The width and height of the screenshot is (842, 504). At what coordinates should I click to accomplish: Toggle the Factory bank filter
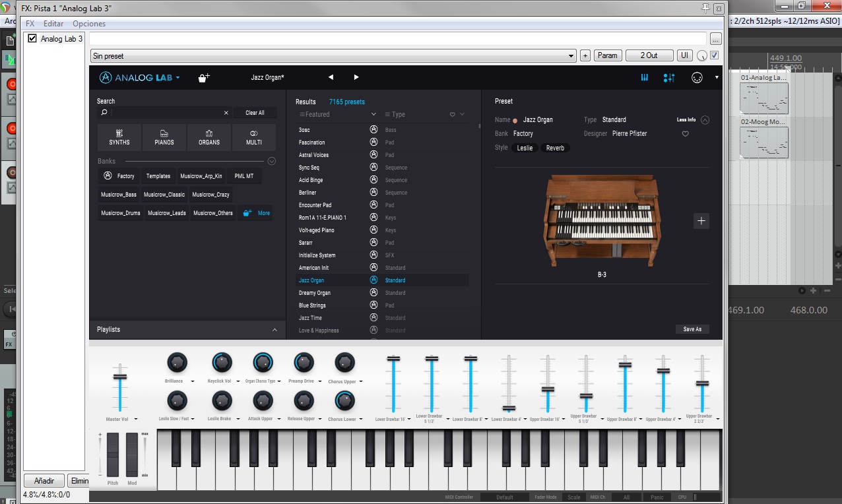(x=119, y=176)
